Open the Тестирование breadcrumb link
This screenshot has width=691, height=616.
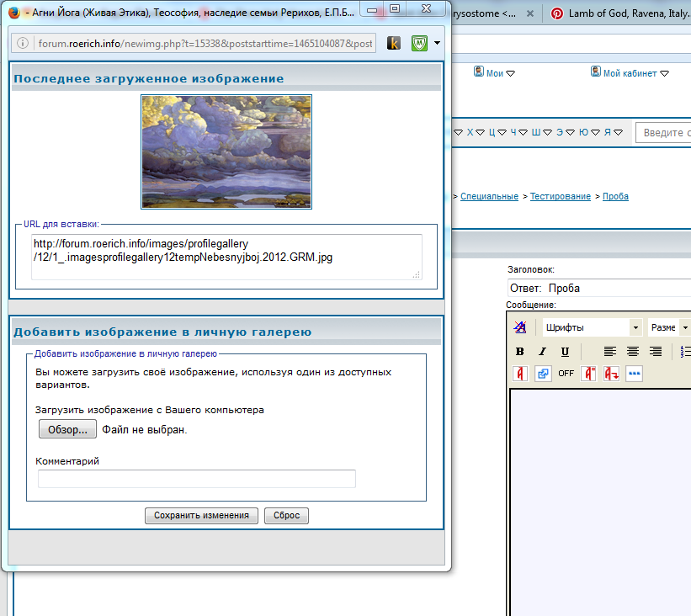(x=560, y=196)
